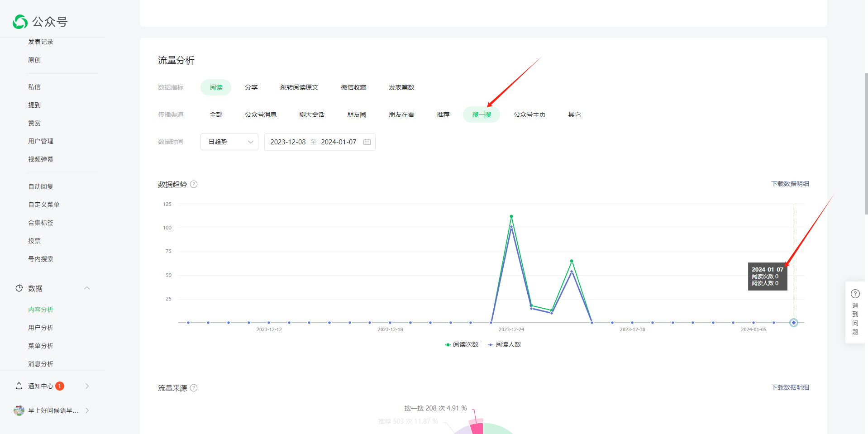Select the 公众号消息 channel filter
868x434 pixels.
tap(261, 114)
